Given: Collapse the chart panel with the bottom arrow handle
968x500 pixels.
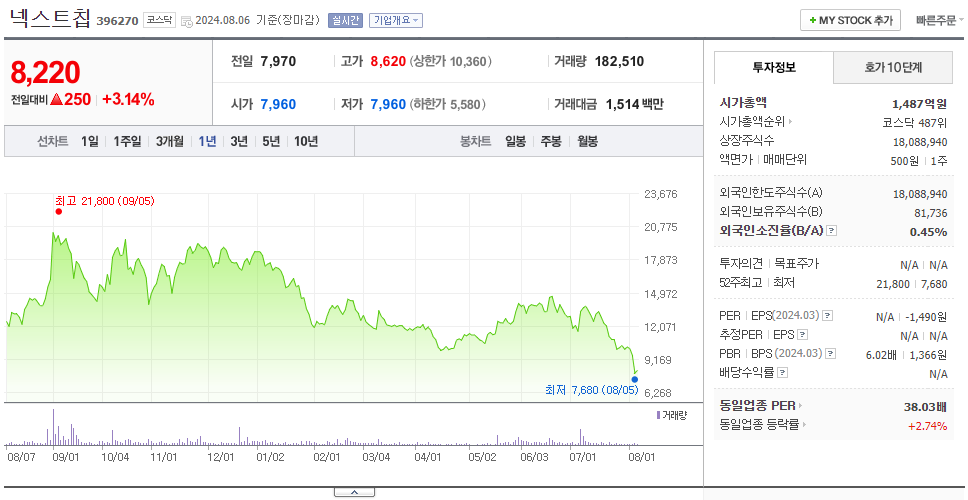Looking at the screenshot, I should click(354, 493).
